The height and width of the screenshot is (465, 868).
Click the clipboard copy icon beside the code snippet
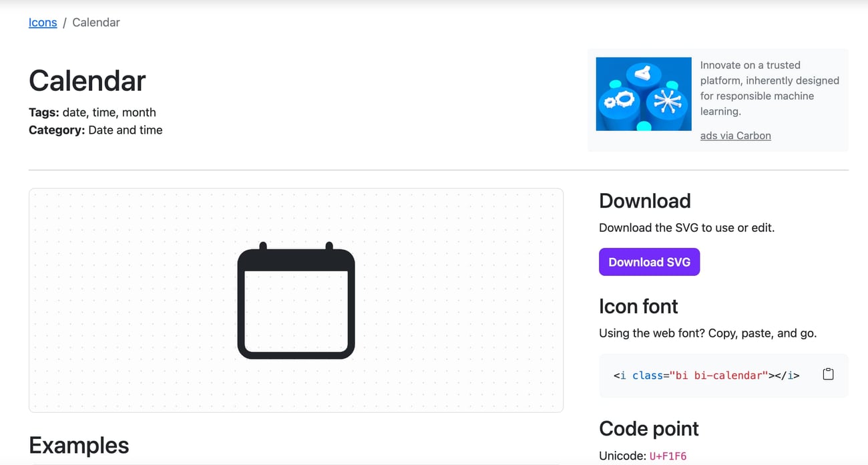(x=828, y=374)
